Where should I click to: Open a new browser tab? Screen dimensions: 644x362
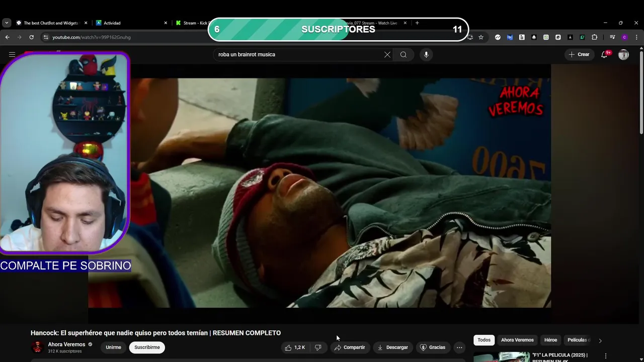coord(417,23)
